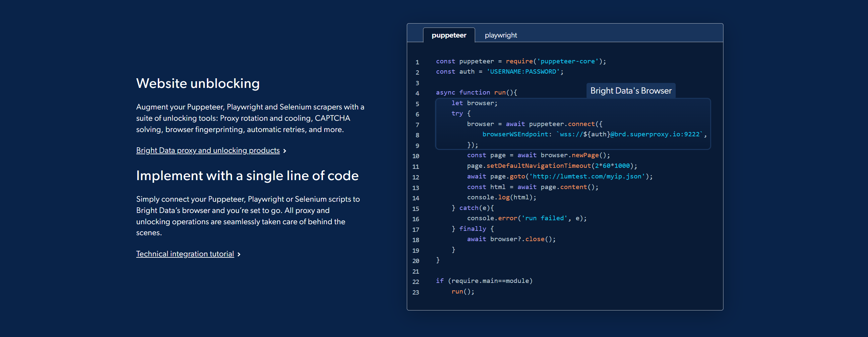Click the console.error 'run failed' line
This screenshot has width=868, height=337.
click(526, 218)
